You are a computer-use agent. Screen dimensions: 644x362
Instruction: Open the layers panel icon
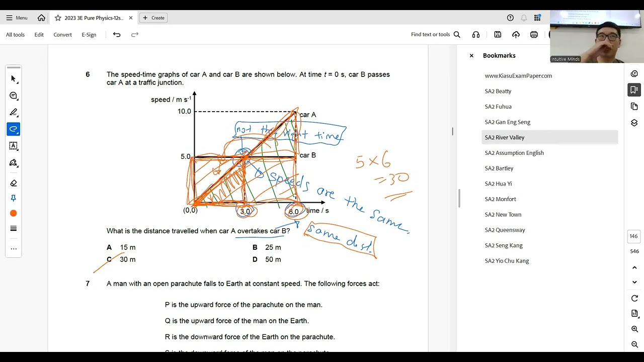[634, 123]
